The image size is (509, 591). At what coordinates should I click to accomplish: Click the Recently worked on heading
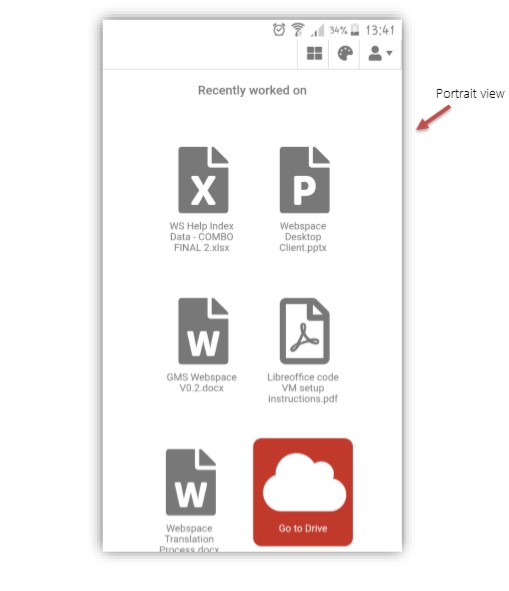(x=252, y=90)
